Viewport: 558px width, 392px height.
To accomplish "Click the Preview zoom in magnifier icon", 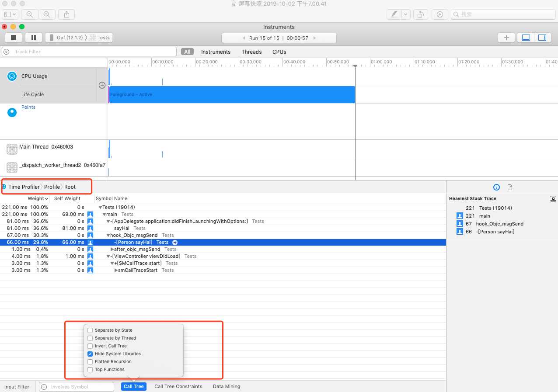I will pyautogui.click(x=46, y=14).
